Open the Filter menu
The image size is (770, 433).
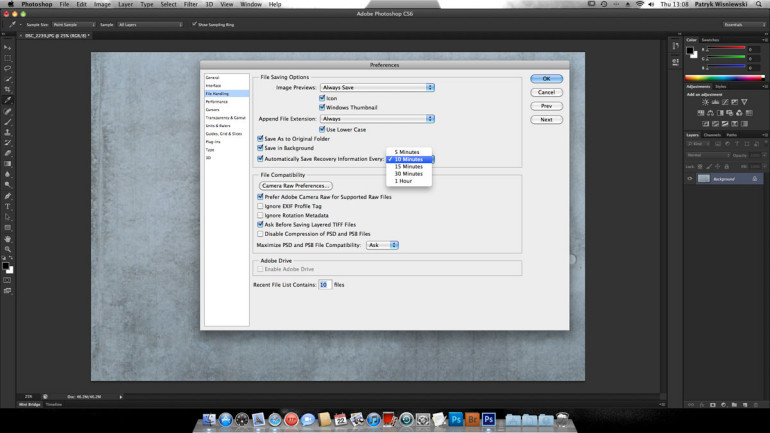pyautogui.click(x=191, y=4)
